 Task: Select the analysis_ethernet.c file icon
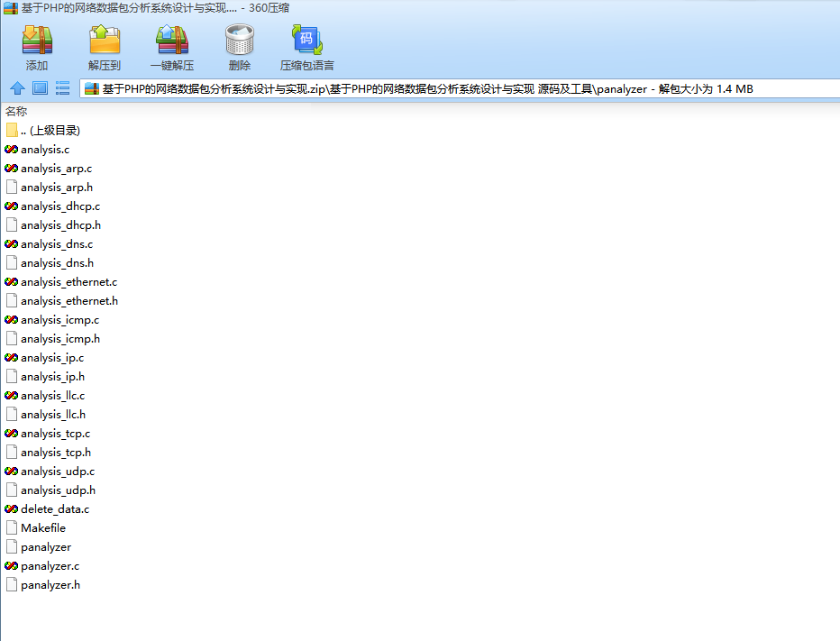[11, 282]
